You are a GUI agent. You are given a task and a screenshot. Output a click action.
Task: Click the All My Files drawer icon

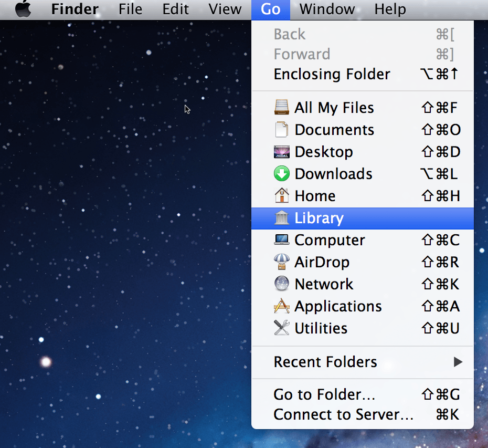tap(282, 108)
